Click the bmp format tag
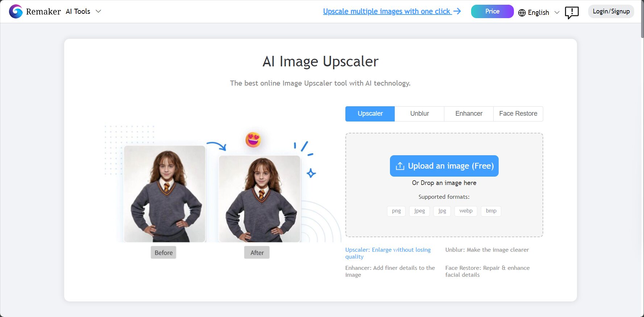The width and height of the screenshot is (644, 317). pyautogui.click(x=491, y=211)
